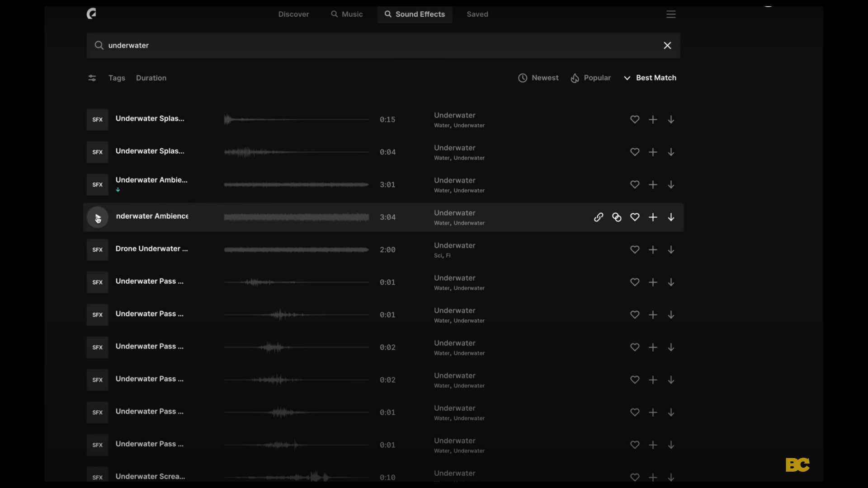
Task: Download the Drone Underwater sound effect
Action: 671,250
